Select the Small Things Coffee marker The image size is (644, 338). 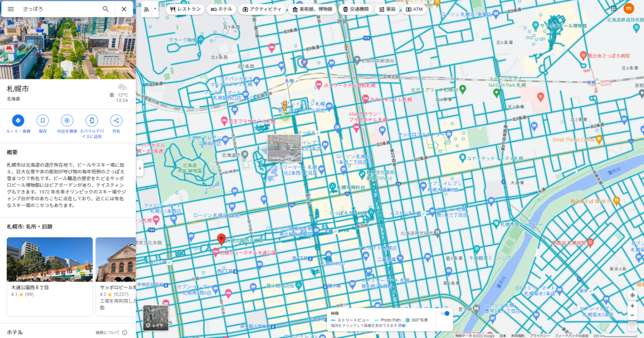599,139
